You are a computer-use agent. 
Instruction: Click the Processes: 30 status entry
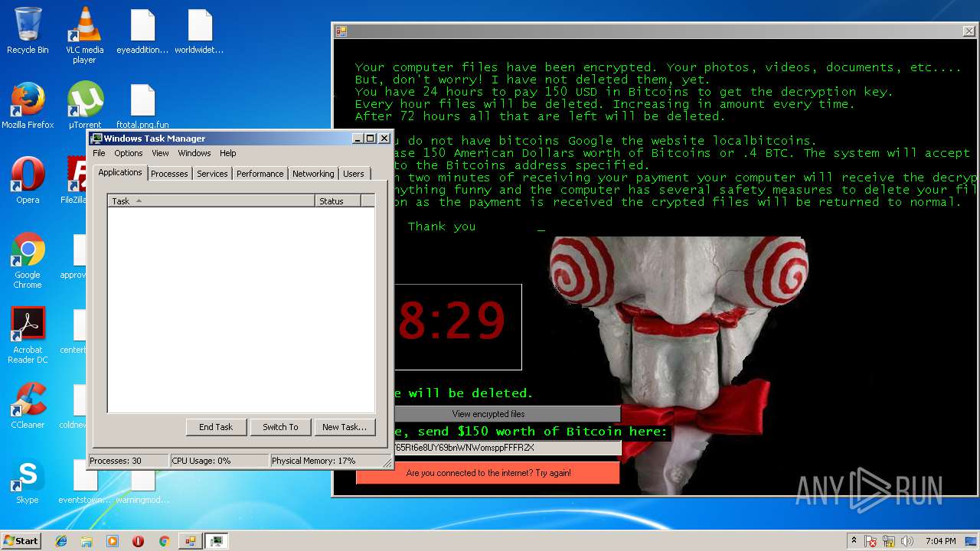(129, 461)
